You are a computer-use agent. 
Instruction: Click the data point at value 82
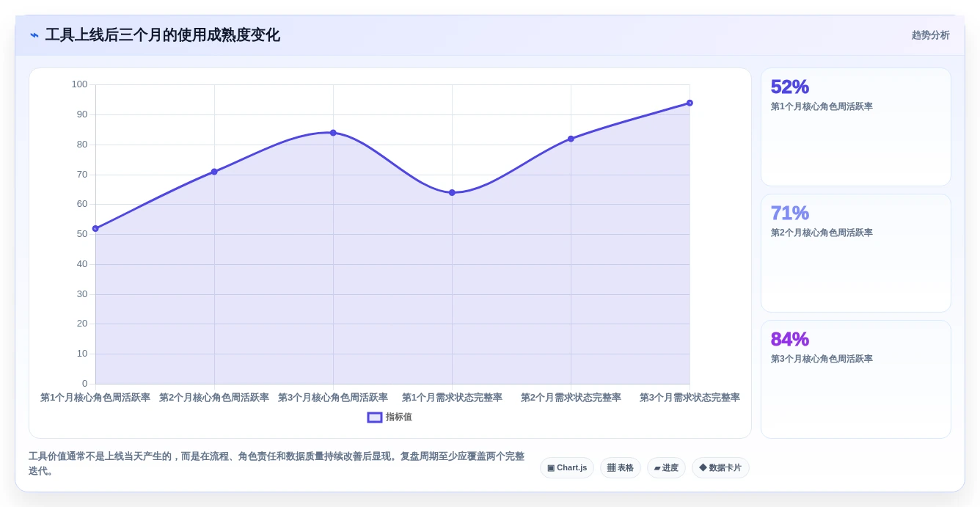click(571, 139)
